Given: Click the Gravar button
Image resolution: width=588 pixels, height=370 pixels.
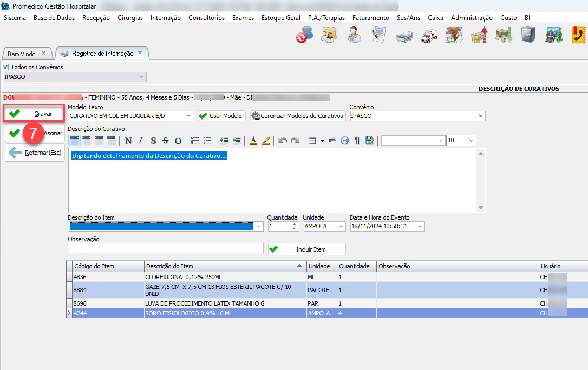Looking at the screenshot, I should click(35, 114).
